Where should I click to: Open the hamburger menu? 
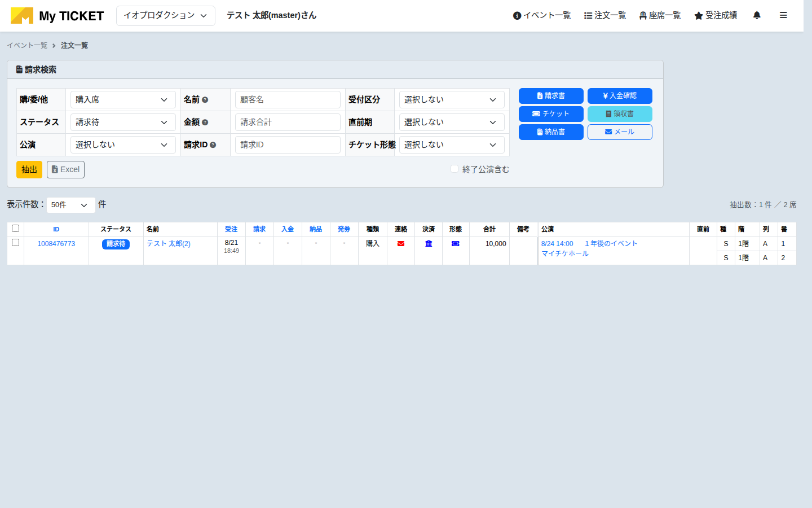(x=783, y=15)
